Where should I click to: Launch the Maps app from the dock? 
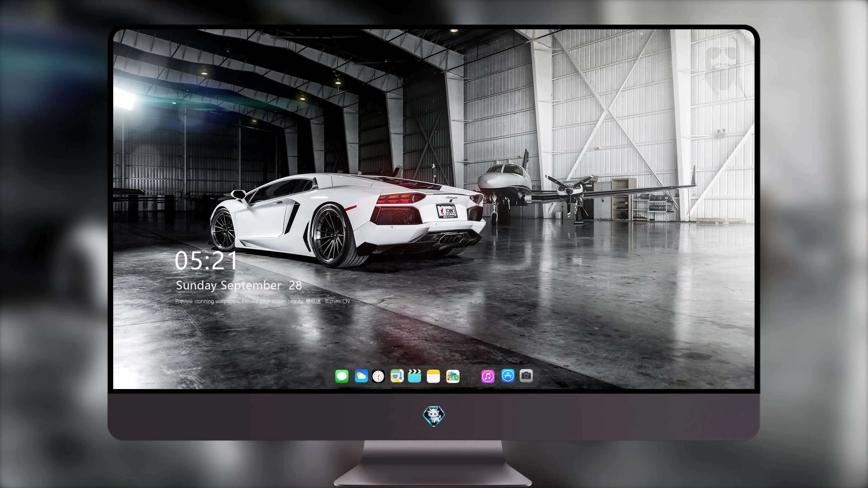(x=397, y=376)
